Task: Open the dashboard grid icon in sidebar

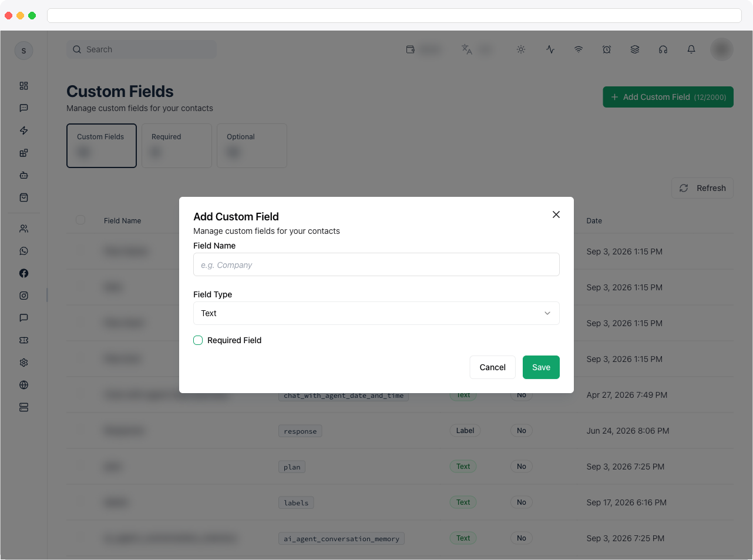Action: pos(23,86)
